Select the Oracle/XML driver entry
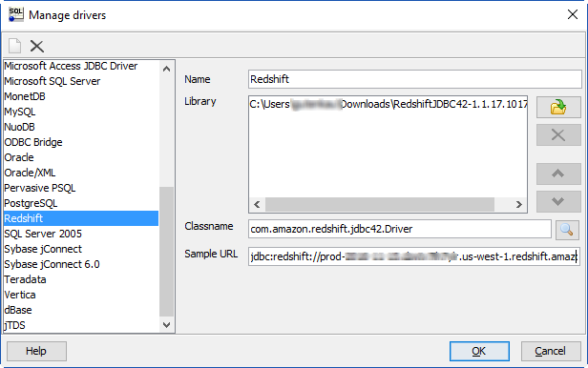 (81, 173)
